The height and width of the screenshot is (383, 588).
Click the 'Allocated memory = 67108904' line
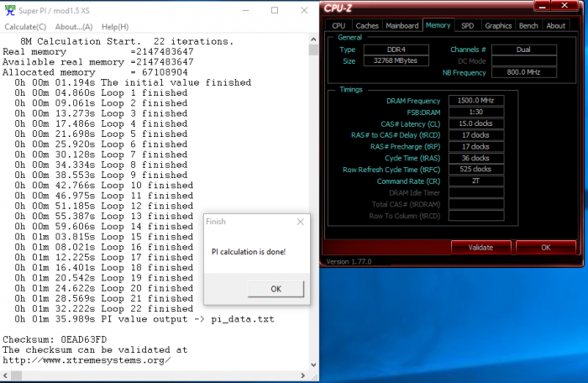(95, 72)
